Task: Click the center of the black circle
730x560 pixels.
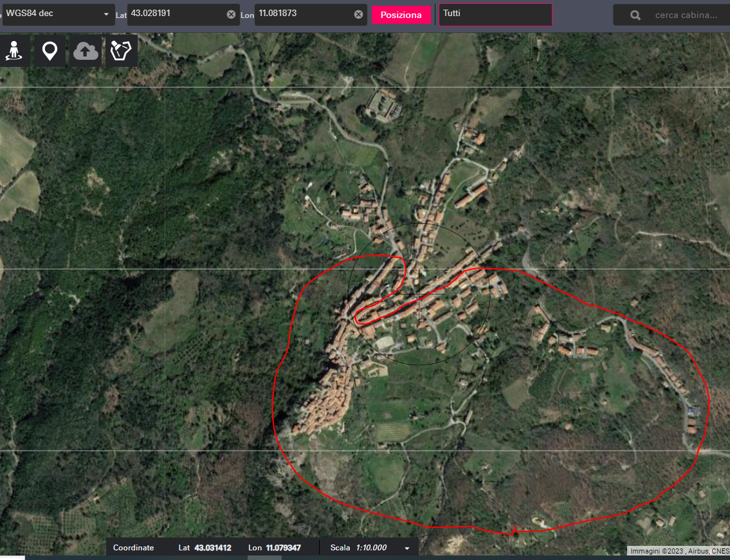Action: 419,294
